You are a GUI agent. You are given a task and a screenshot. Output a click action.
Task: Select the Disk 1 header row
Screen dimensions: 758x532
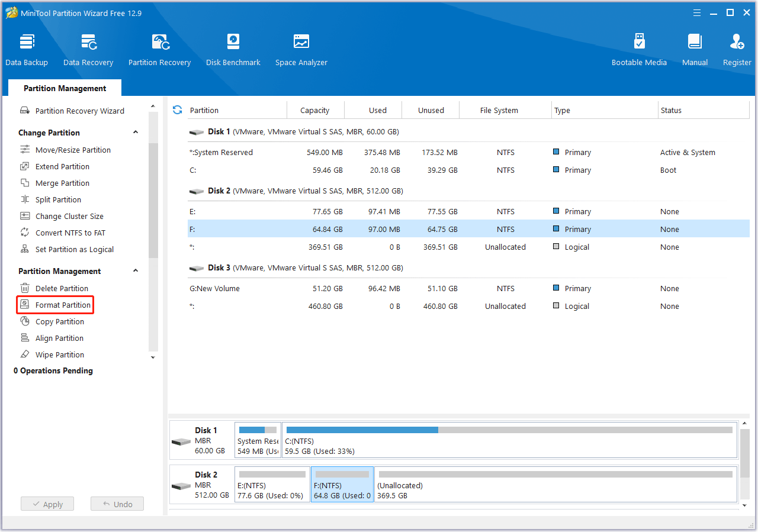click(468, 131)
